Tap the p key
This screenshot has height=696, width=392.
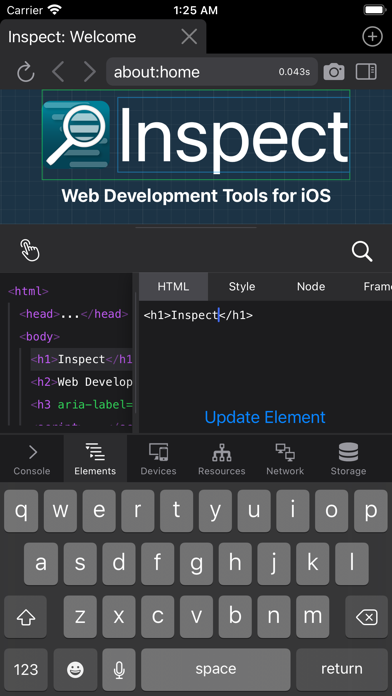371,511
